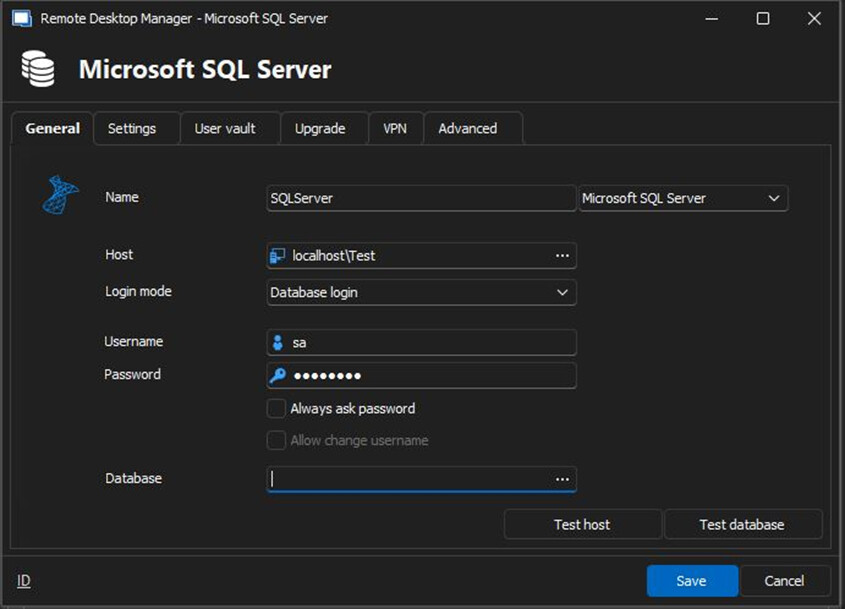
Task: Maximize the dialog window
Action: (x=763, y=18)
